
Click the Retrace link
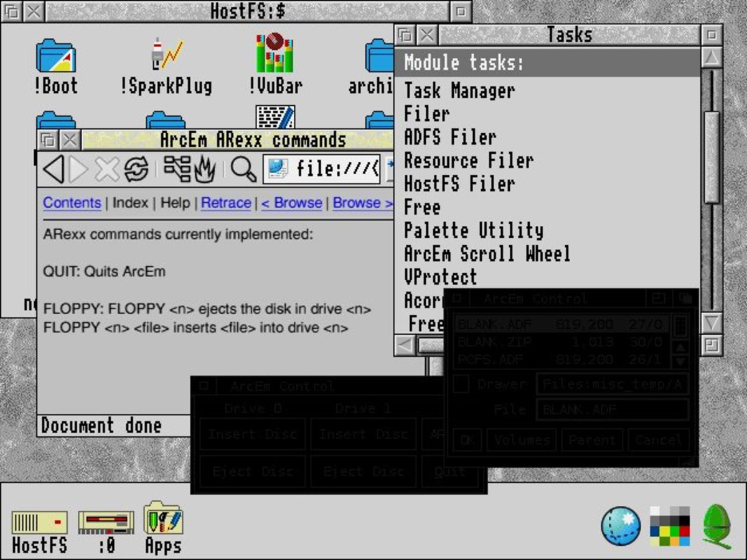226,203
